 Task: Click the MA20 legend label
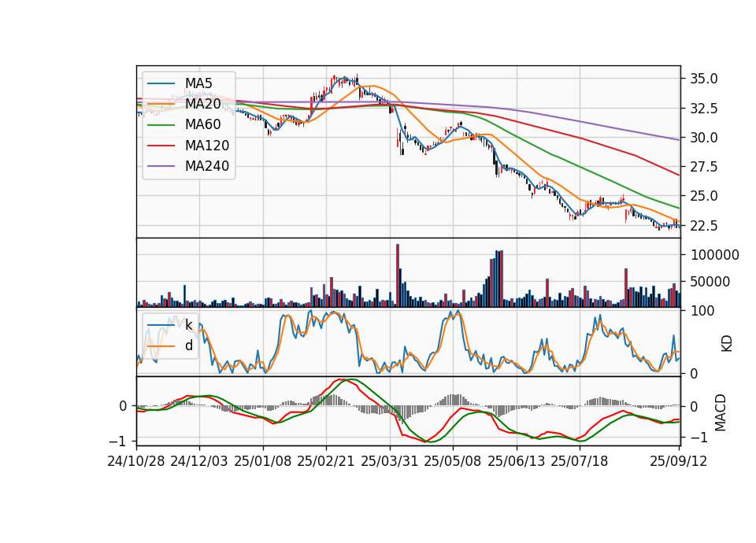202,104
